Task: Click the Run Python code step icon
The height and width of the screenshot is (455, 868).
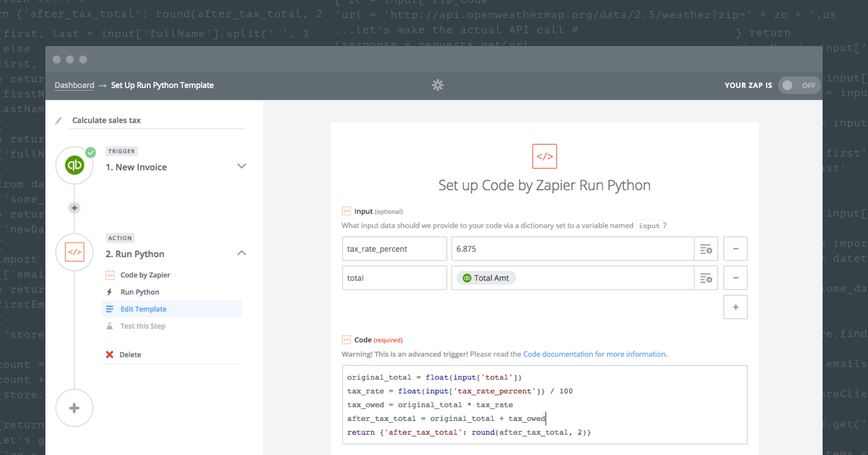Action: 74,253
